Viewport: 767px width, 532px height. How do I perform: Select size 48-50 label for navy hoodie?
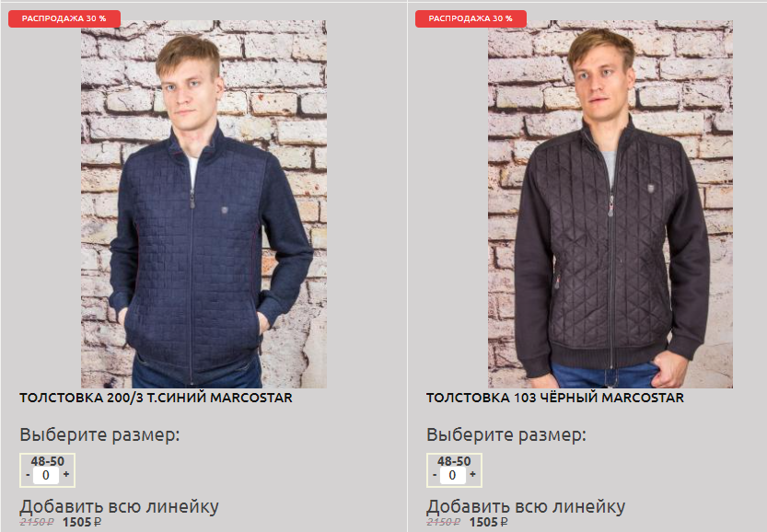[x=48, y=461]
